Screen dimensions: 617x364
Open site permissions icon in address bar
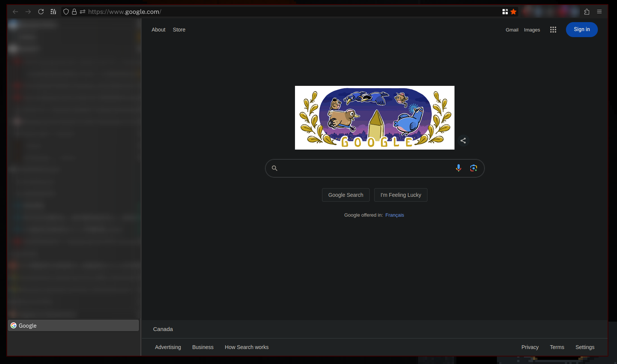(x=83, y=12)
